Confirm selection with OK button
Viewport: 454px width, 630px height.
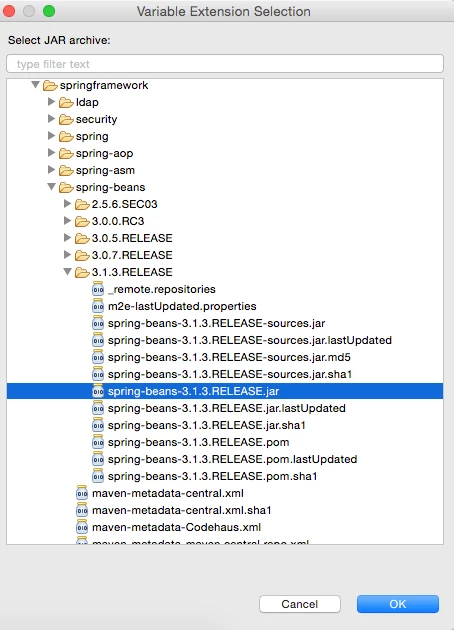pyautogui.click(x=397, y=604)
